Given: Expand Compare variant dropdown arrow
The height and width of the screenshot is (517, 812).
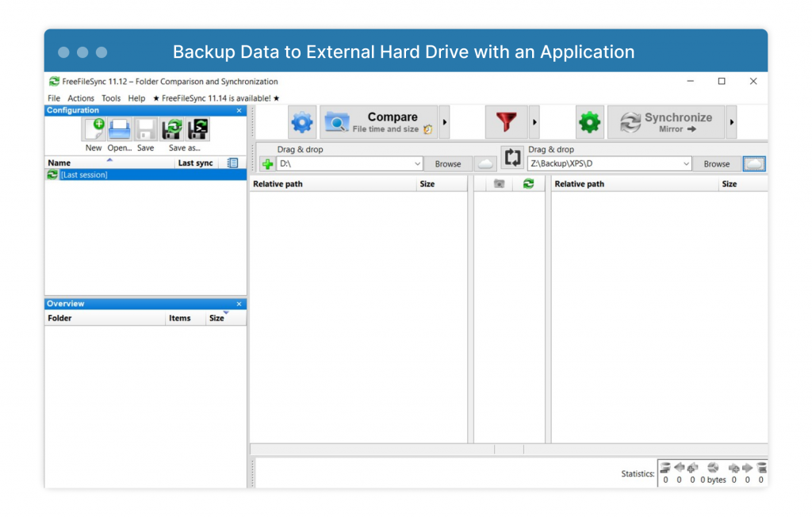Looking at the screenshot, I should tap(444, 122).
